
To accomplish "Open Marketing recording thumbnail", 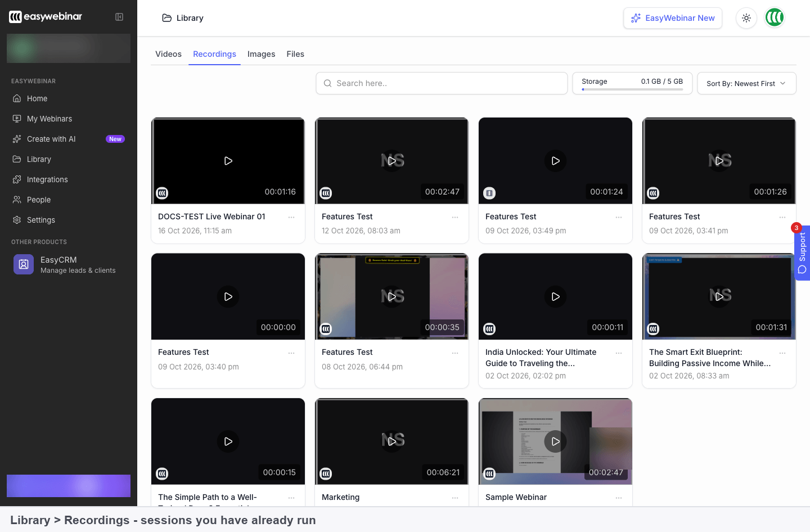I will point(391,441).
